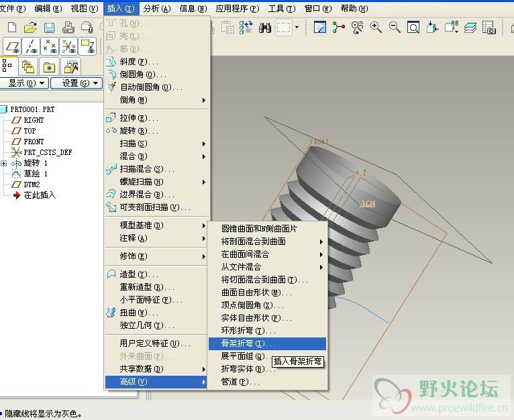514x420 pixels.
Task: Expand the 螺旋扫描(H) helical sweep submenu
Action: click(157, 182)
